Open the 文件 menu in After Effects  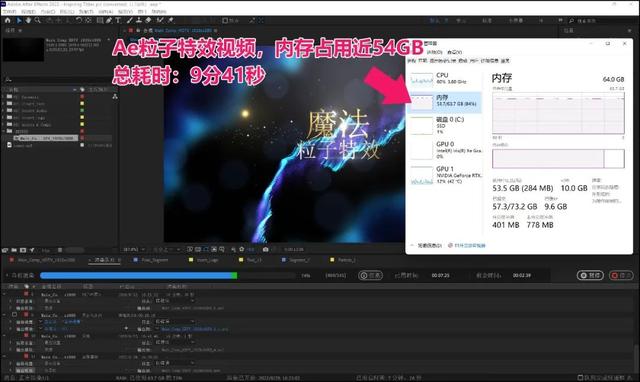[9, 11]
